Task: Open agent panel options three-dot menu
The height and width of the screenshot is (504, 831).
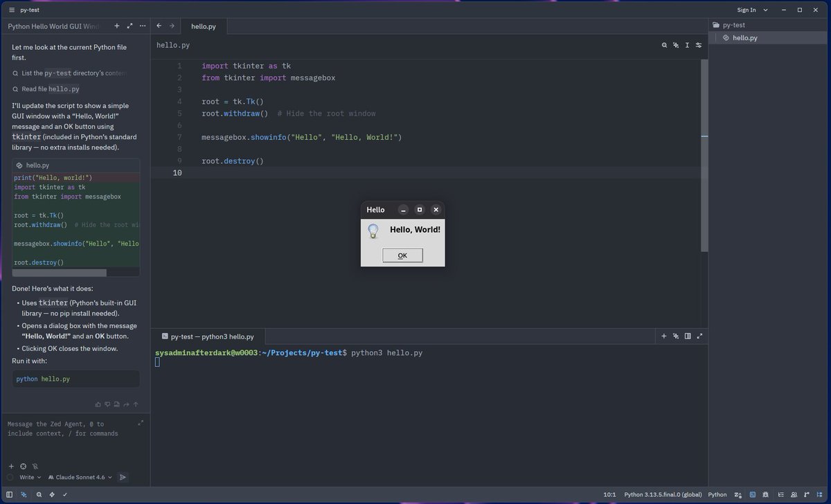Action: pyautogui.click(x=142, y=26)
